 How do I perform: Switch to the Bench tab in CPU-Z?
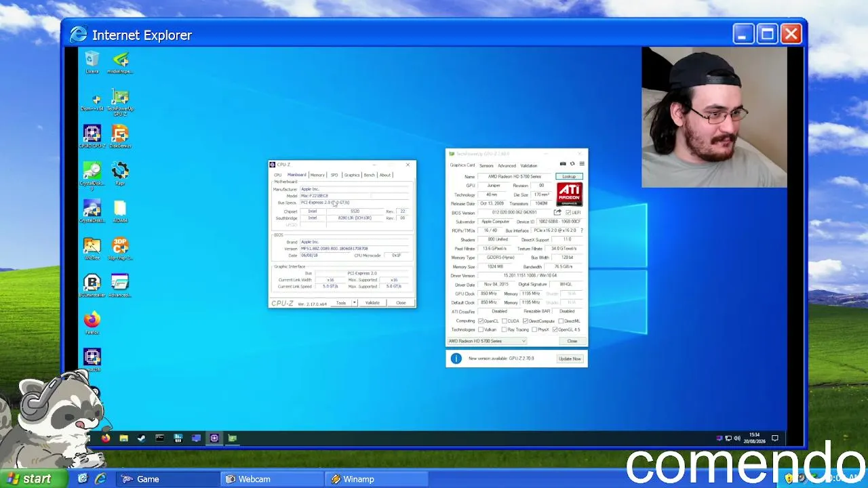(369, 175)
